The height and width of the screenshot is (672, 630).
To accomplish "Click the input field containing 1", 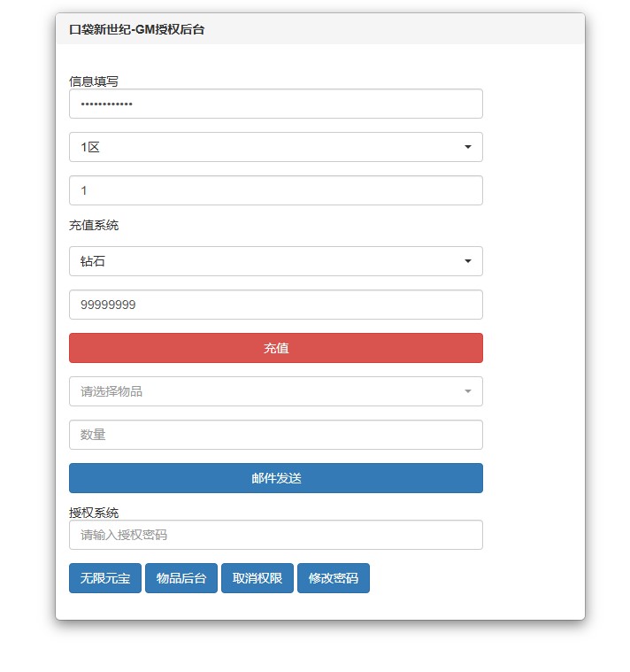I will (276, 190).
